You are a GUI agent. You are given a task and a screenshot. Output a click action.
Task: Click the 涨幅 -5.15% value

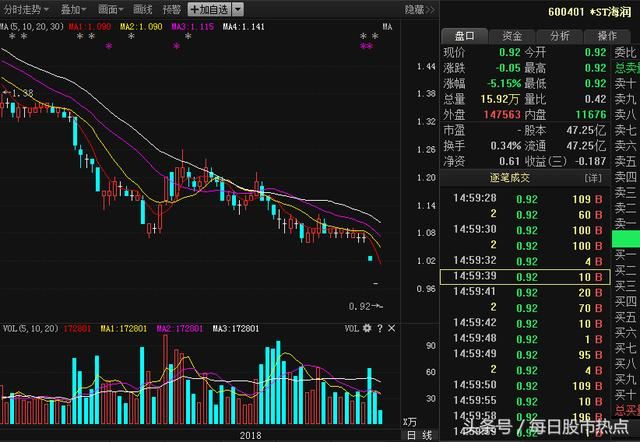504,84
